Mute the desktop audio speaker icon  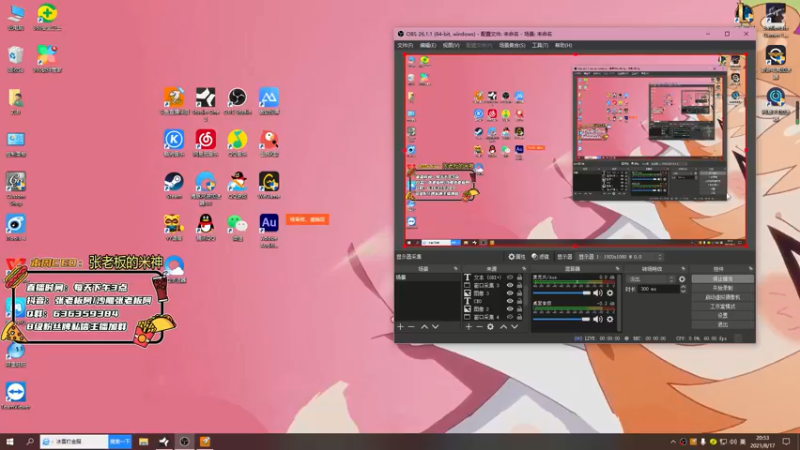point(598,319)
